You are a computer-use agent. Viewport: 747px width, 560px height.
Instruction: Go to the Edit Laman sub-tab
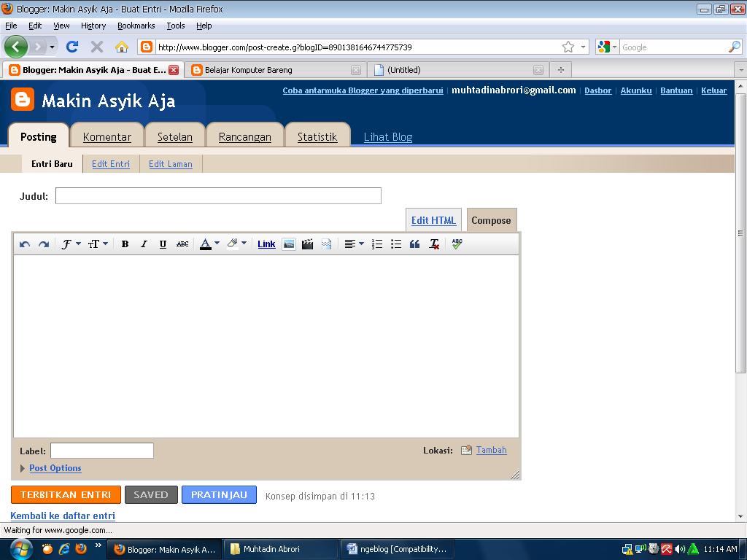pos(171,164)
